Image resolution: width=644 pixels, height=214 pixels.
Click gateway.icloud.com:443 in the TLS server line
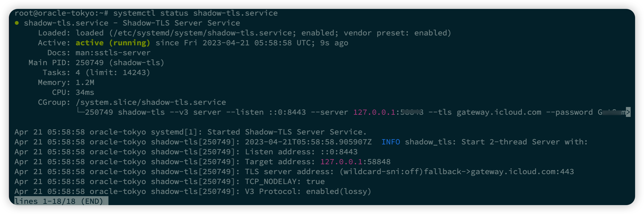[522, 172]
